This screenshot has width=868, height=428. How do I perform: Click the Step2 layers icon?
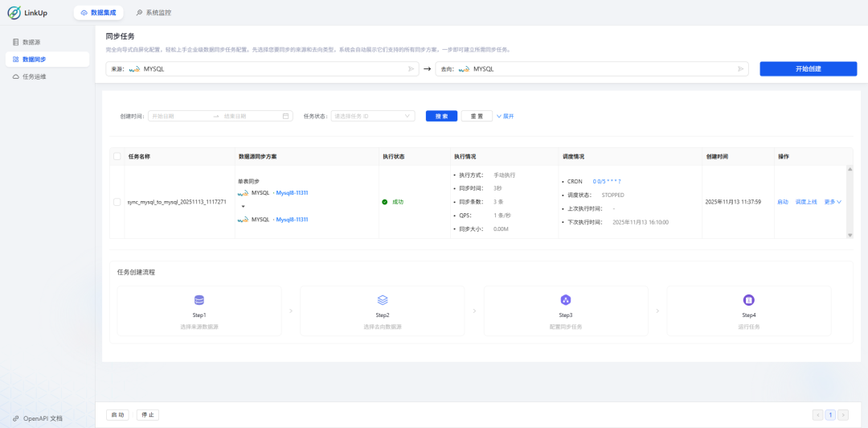click(383, 300)
